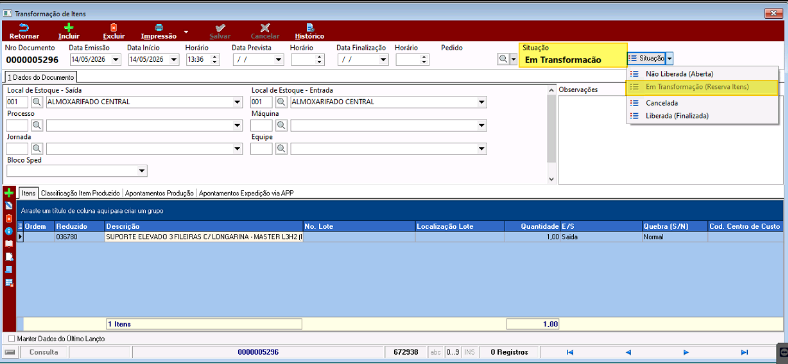
Task: Click magnifier beside Local de Estoque Saída code
Action: pyautogui.click(x=37, y=102)
